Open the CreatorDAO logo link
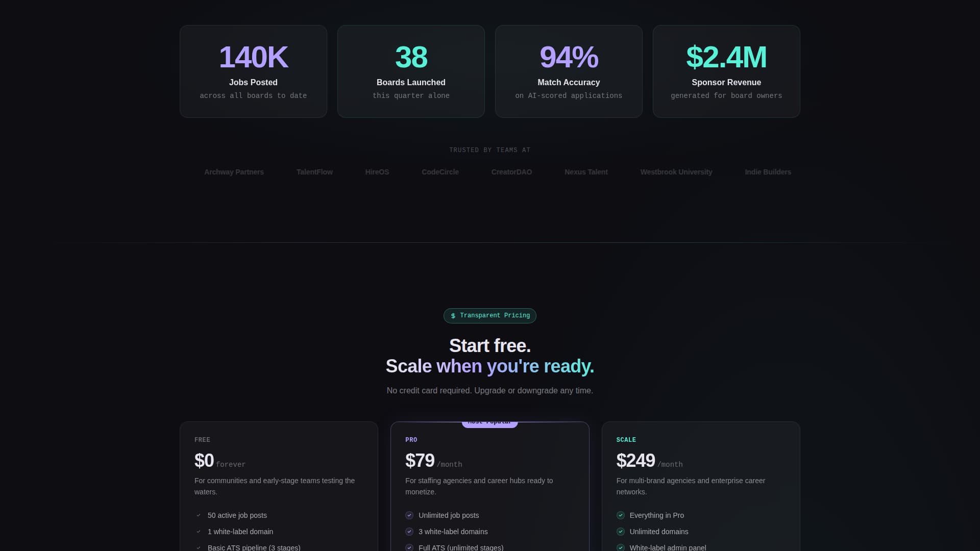 coord(511,172)
